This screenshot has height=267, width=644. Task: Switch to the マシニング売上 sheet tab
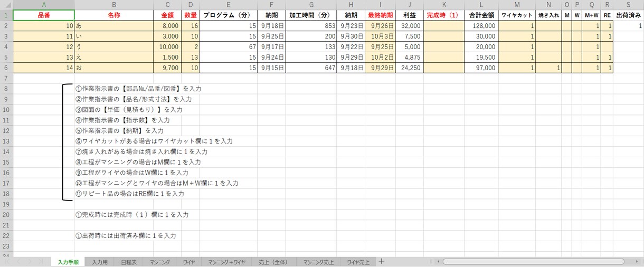[318, 262]
